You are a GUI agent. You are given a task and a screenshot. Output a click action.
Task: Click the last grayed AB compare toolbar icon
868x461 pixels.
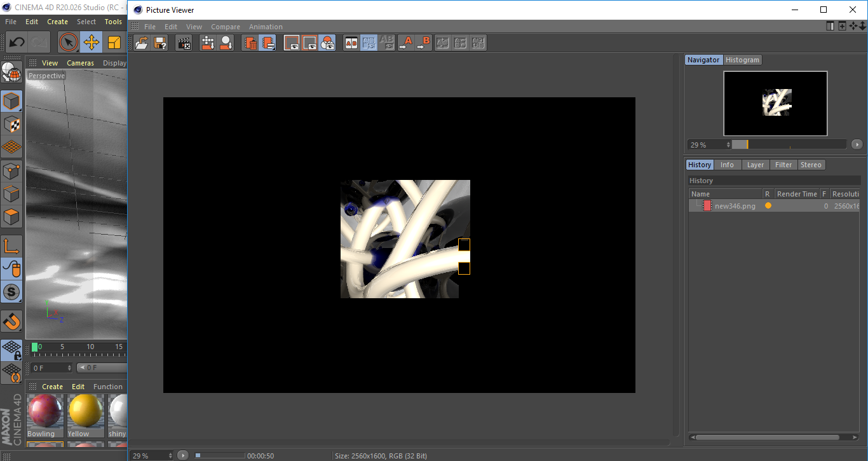click(x=478, y=43)
